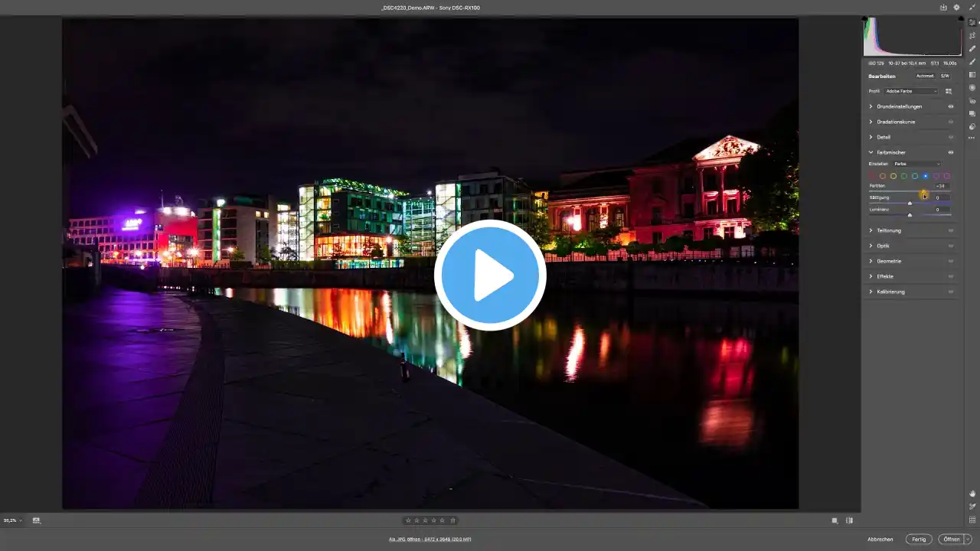The width and height of the screenshot is (980, 551).
Task: Select the magenta color circle in Farbmischer
Action: pos(947,176)
